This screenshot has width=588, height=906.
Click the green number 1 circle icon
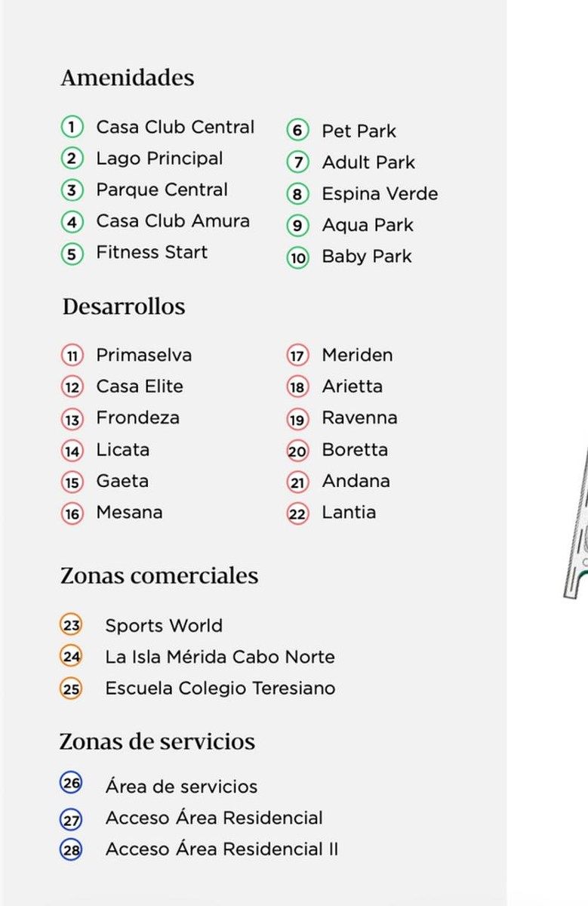click(72, 128)
